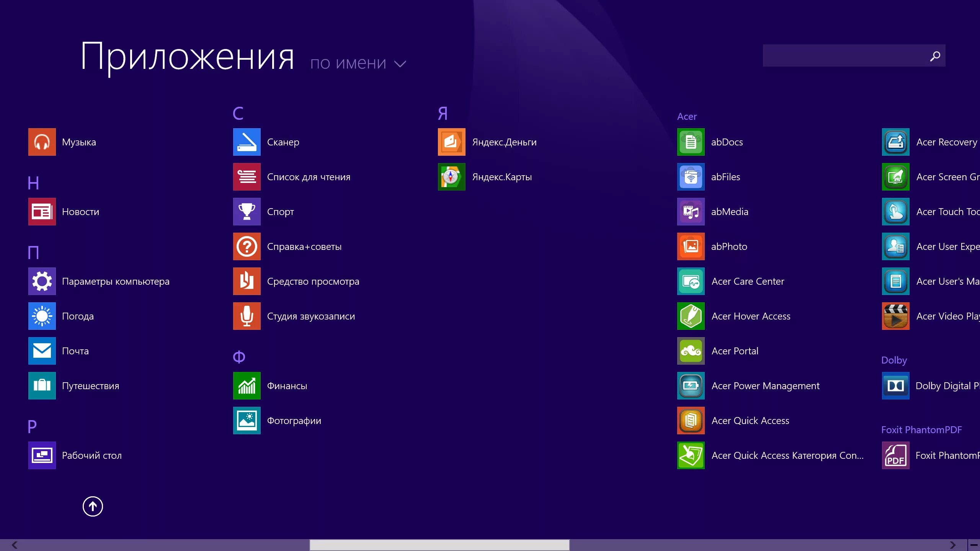
Task: Open the Погода tile
Action: (x=78, y=316)
